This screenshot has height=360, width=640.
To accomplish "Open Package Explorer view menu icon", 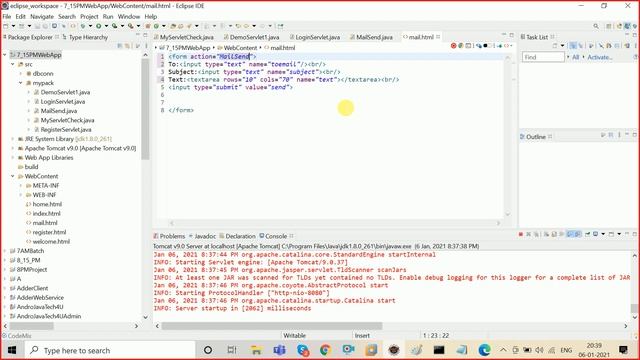I will click(x=146, y=46).
